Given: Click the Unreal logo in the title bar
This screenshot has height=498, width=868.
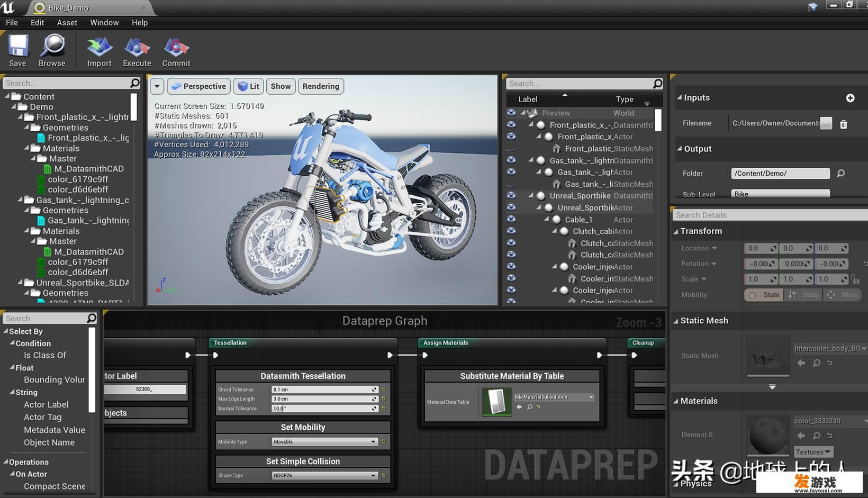Looking at the screenshot, I should coord(8,7).
